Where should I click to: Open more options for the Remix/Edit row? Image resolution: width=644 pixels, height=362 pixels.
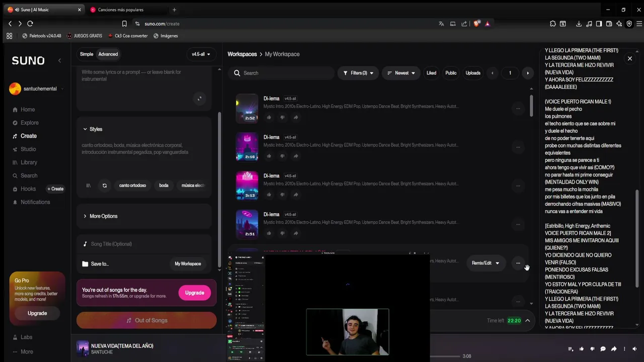pos(518,263)
